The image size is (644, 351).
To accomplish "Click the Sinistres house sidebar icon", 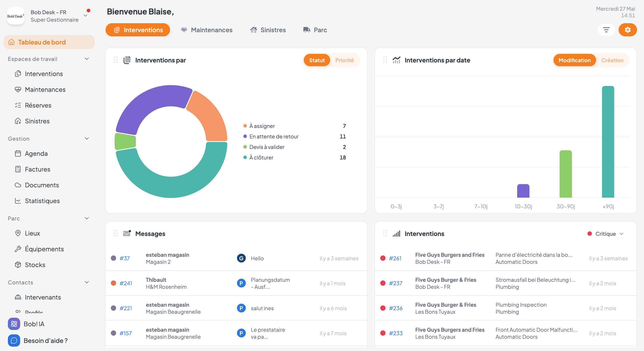I will (18, 121).
